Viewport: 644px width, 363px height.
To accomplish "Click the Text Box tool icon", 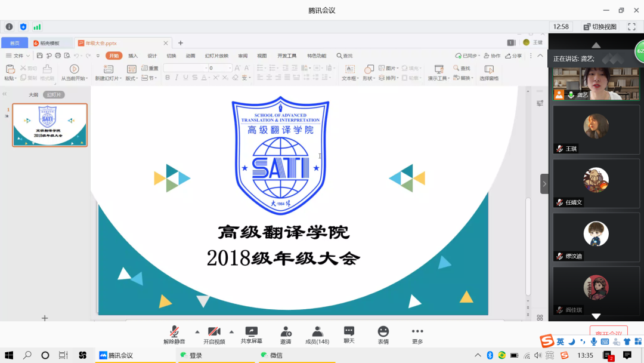I will [349, 69].
